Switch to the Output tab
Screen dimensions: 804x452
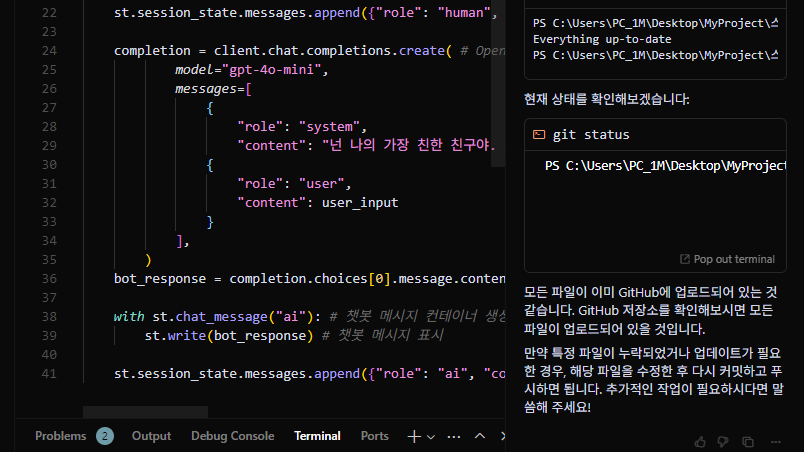point(151,436)
